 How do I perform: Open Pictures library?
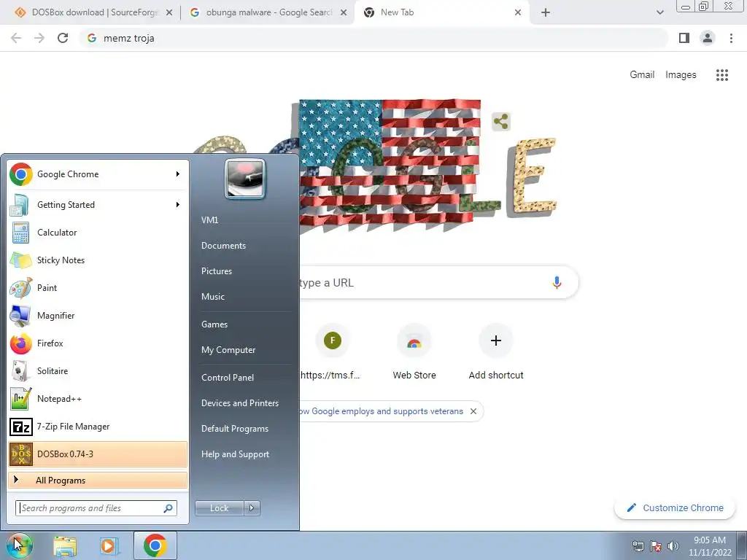pyautogui.click(x=216, y=271)
